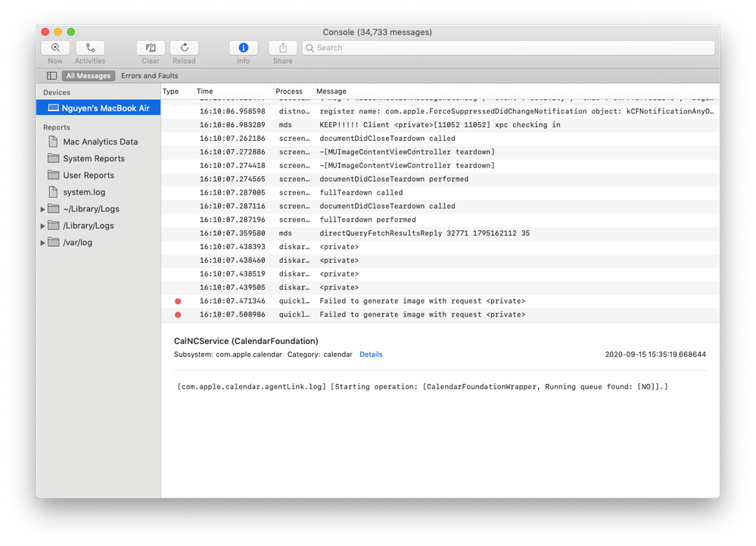Toggle the Info pane icon
Screen dimensions: 756x546
tap(244, 48)
